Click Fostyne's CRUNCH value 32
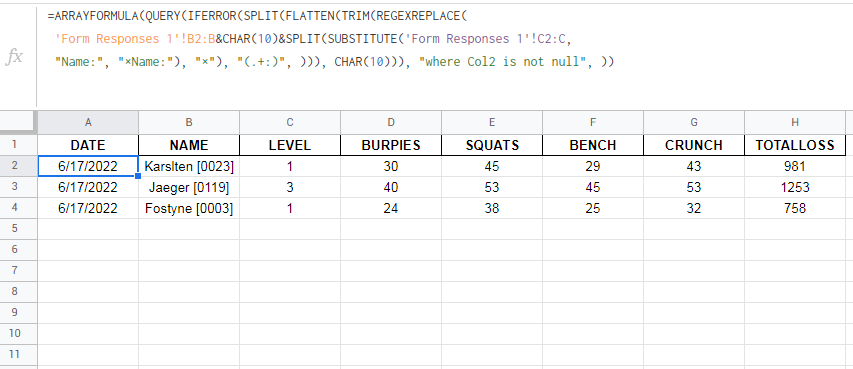The height and width of the screenshot is (369, 853). tap(694, 208)
